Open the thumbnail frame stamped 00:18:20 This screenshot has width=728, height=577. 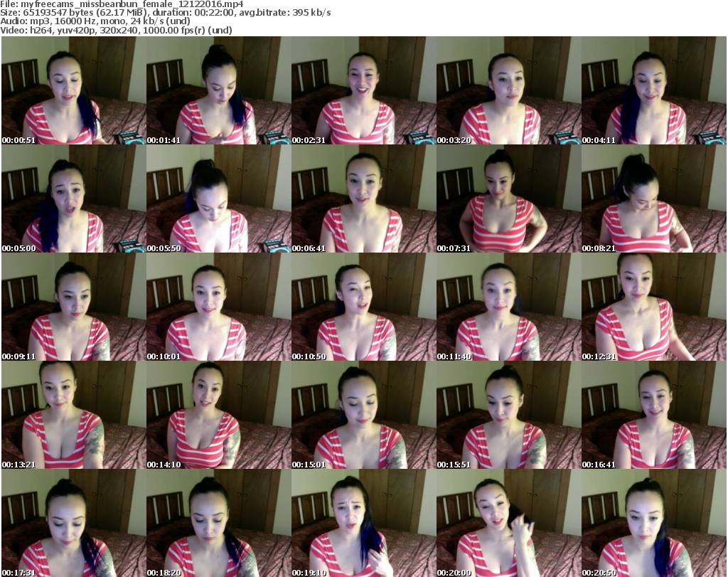pyautogui.click(x=219, y=523)
